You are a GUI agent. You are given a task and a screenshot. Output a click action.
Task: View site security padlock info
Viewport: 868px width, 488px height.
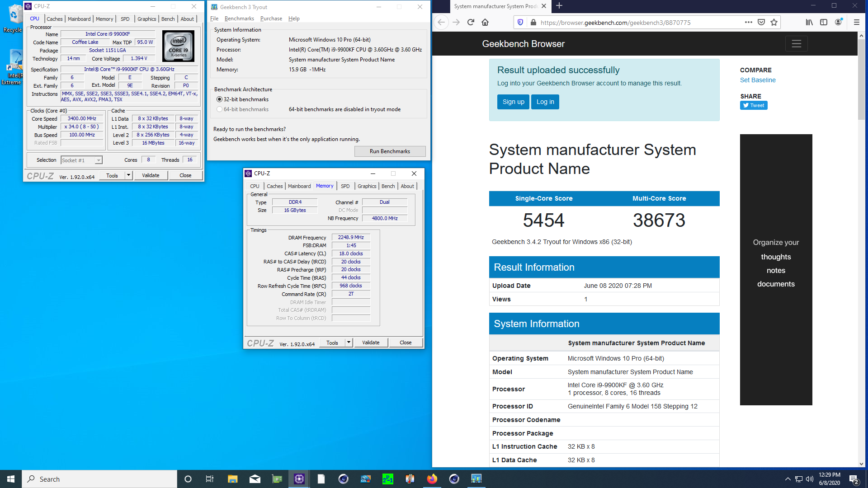533,22
